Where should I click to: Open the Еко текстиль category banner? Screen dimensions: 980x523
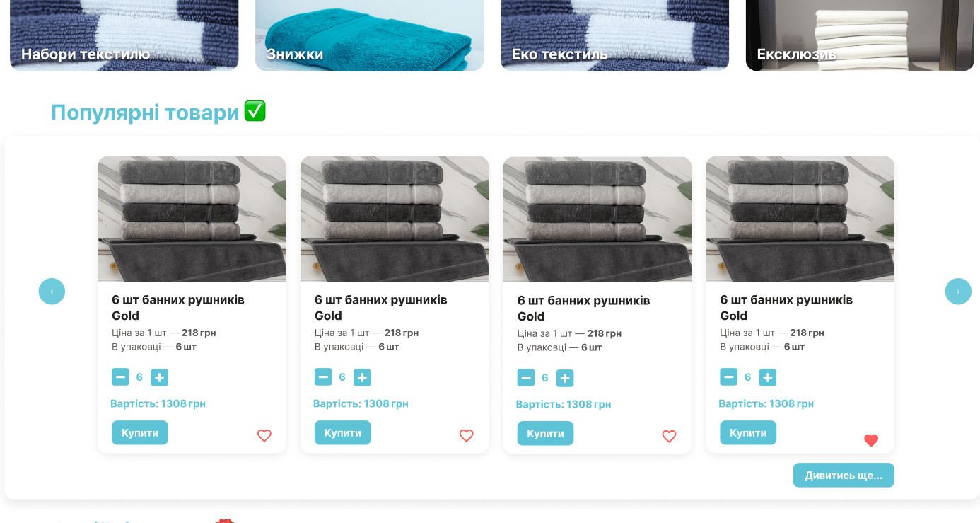click(x=614, y=35)
